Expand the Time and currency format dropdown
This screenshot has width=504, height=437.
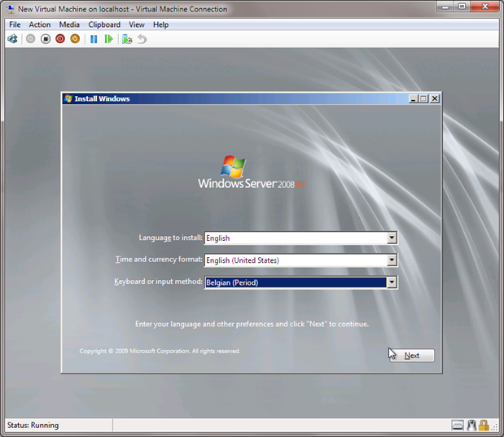392,260
